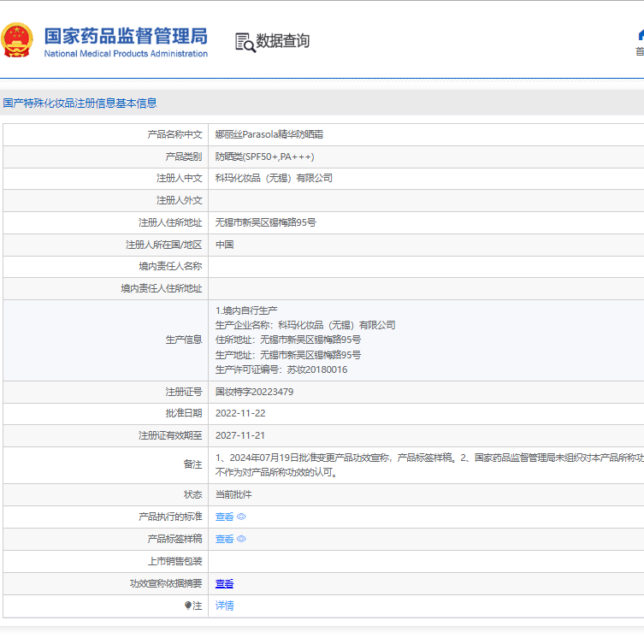Open the 查看 link for 功效宣称依据摘要
This screenshot has height=644, width=644.
coord(224,583)
